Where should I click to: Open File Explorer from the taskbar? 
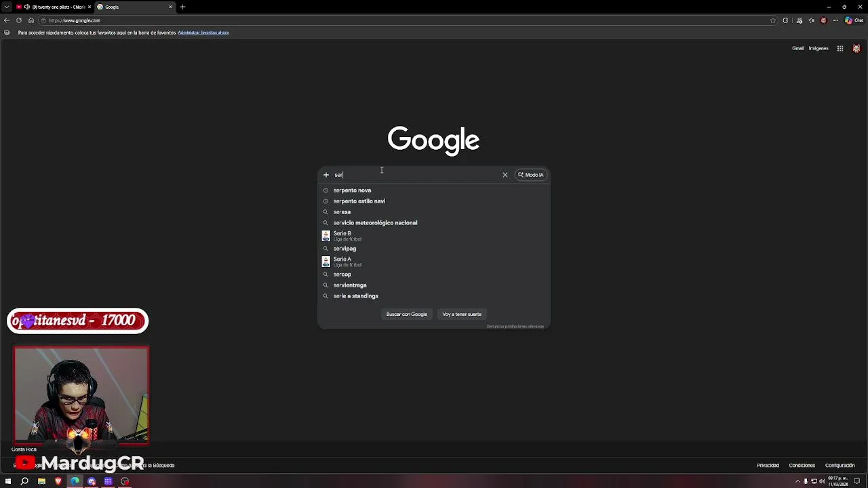[41, 481]
